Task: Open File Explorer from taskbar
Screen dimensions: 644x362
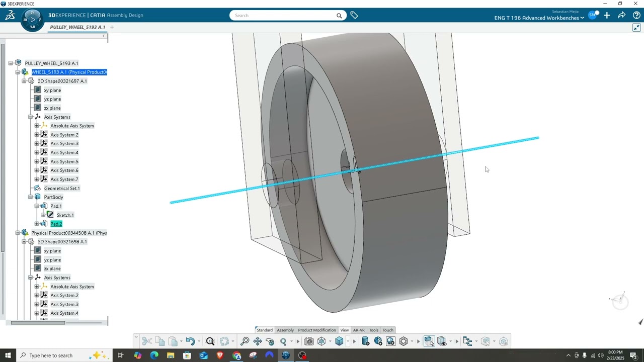Action: coord(171,355)
